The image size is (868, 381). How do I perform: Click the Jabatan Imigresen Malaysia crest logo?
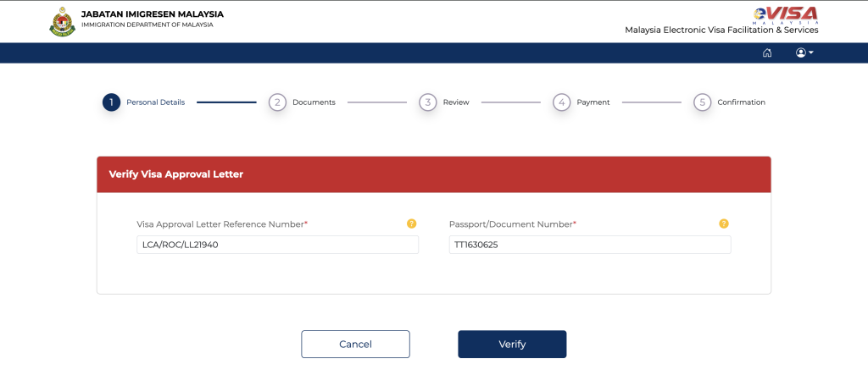click(62, 21)
